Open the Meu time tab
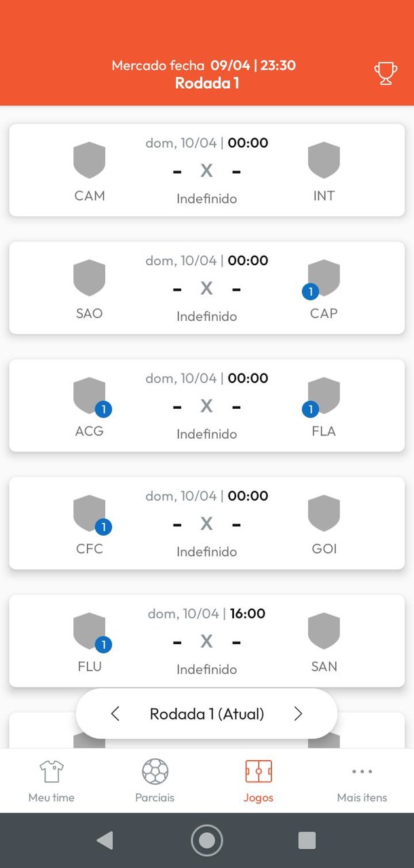This screenshot has width=414, height=868. coord(52,780)
